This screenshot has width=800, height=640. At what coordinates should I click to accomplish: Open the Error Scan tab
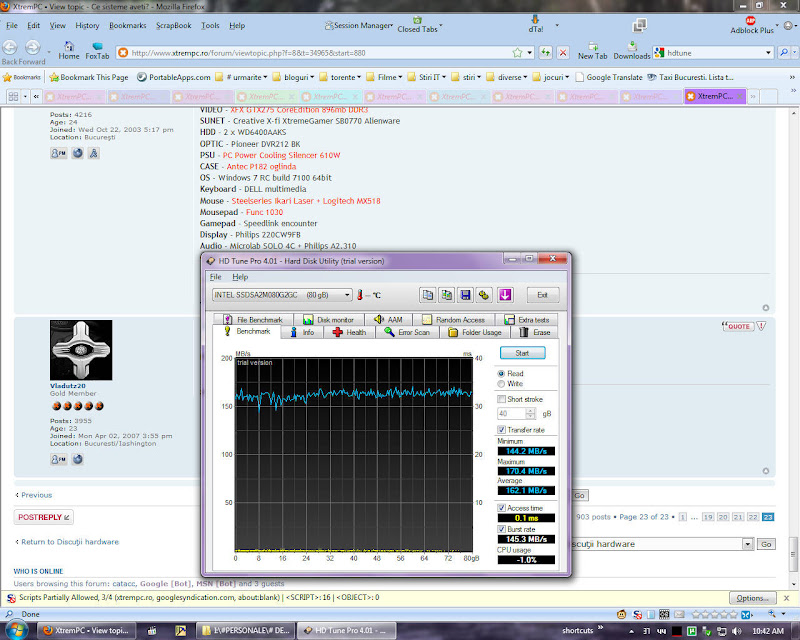click(x=406, y=332)
